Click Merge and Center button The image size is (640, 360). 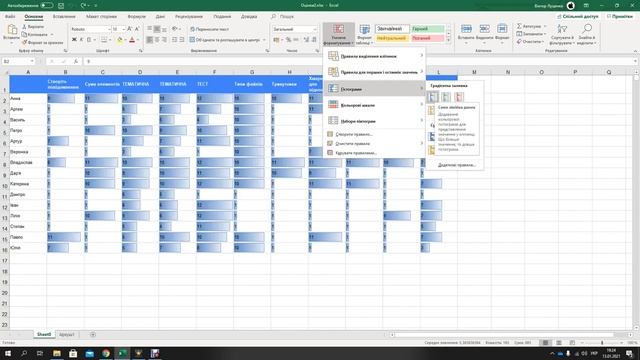[224, 40]
